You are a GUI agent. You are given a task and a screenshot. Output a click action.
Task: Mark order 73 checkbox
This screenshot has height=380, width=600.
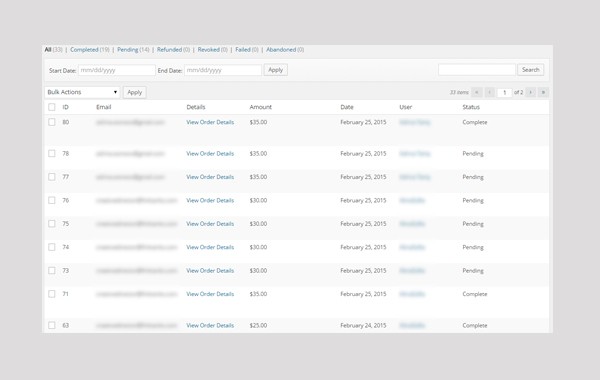pyautogui.click(x=52, y=271)
